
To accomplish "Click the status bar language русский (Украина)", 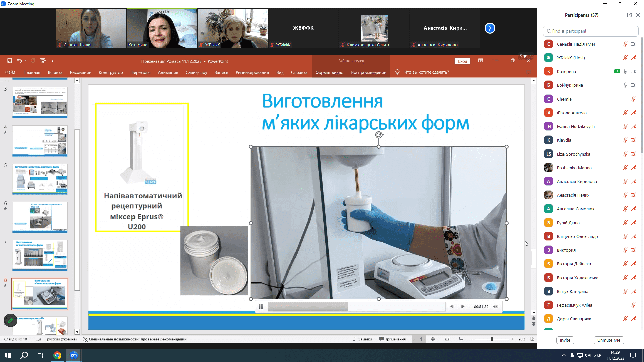I will pos(62,339).
